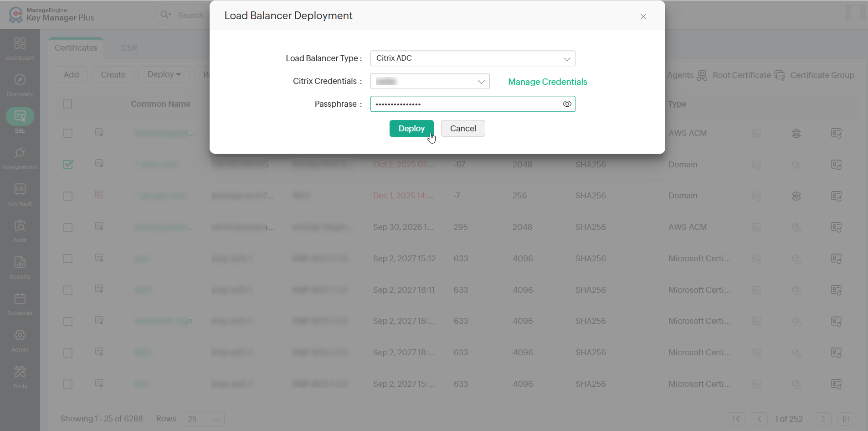Screen dimensions: 868x431
Task: Select the SSL sidebar icon
Action: (20, 116)
